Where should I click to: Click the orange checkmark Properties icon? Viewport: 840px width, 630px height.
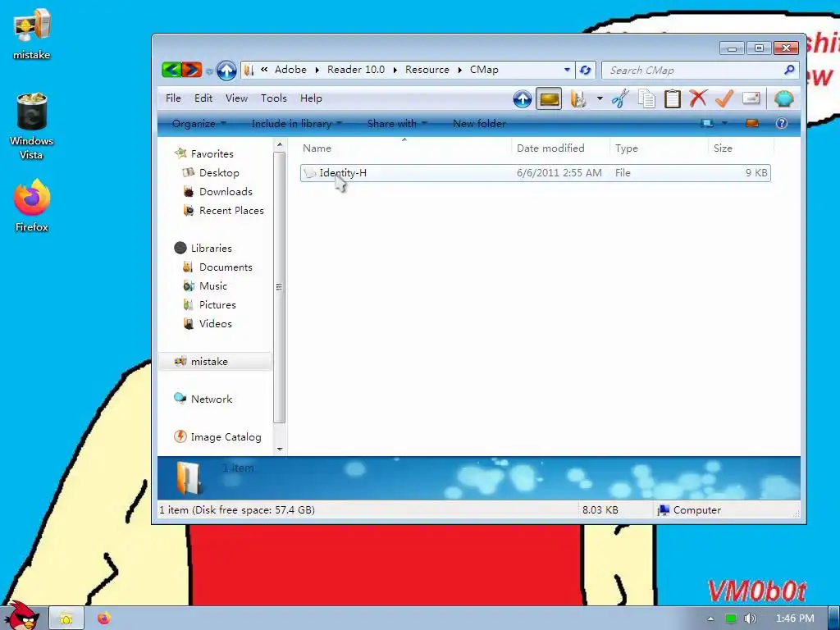coord(724,98)
